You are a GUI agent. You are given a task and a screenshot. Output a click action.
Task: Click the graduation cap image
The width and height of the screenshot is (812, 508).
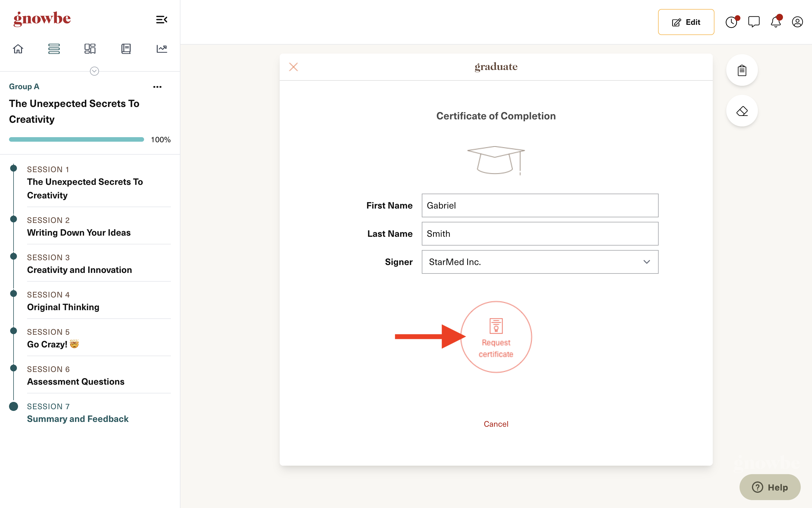pos(496,160)
